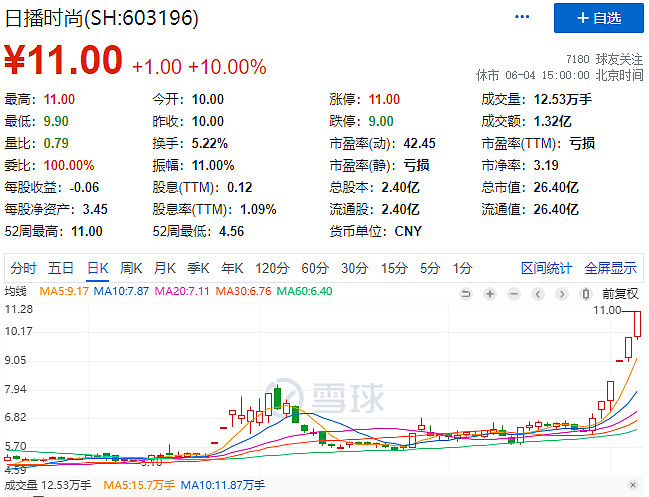Screen dimensions: 649x497
Task: Click 跌停 value 9.00
Action: coord(381,121)
